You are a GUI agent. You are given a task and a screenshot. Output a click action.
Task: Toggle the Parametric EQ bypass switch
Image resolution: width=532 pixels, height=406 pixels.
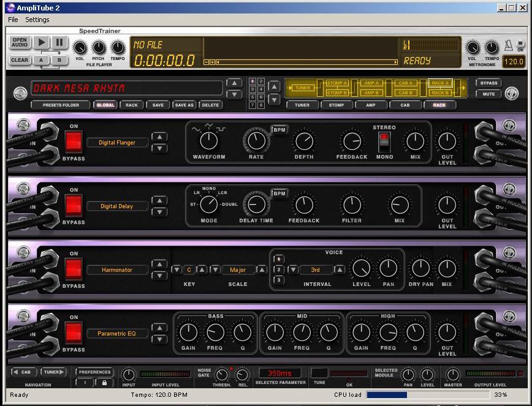click(74, 334)
